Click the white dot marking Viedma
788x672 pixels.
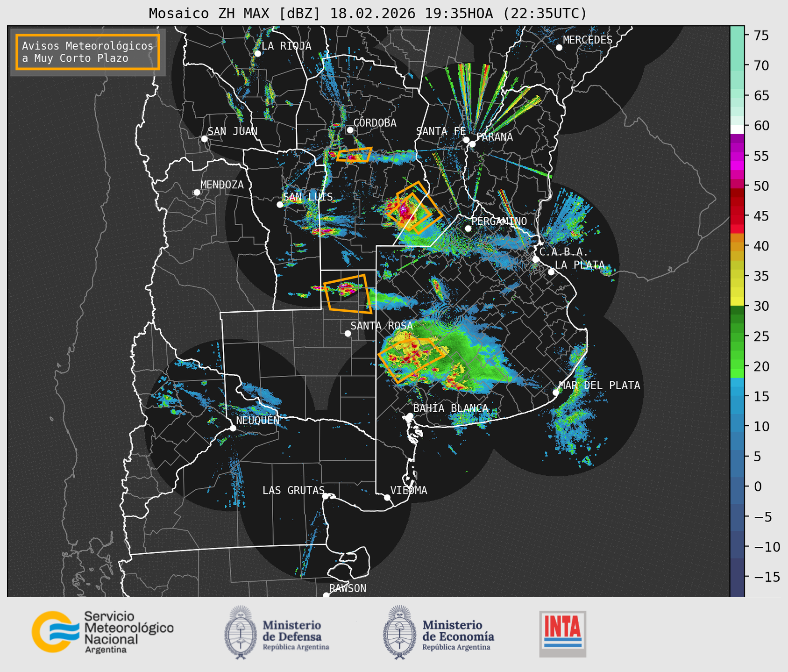point(387,497)
